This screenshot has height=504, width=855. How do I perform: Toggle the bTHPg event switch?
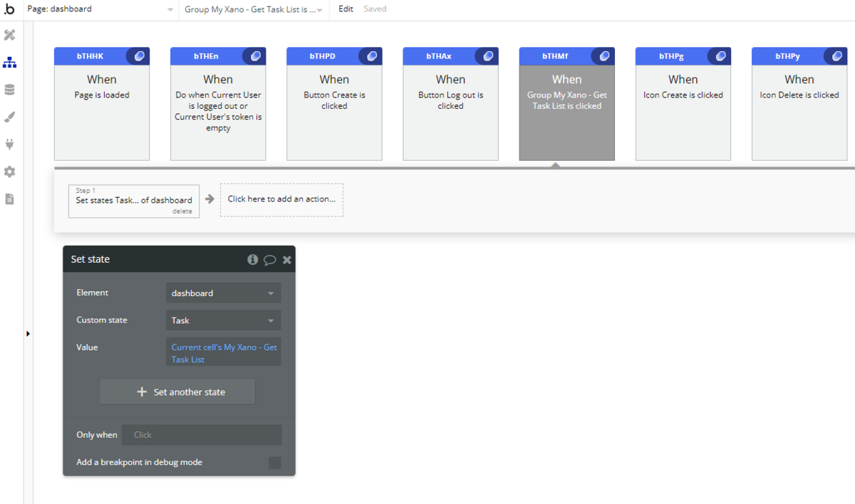pos(719,56)
